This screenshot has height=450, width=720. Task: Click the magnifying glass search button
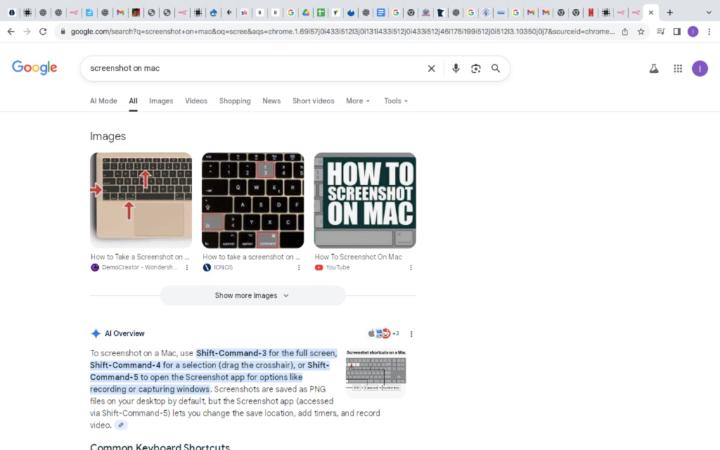(x=495, y=68)
